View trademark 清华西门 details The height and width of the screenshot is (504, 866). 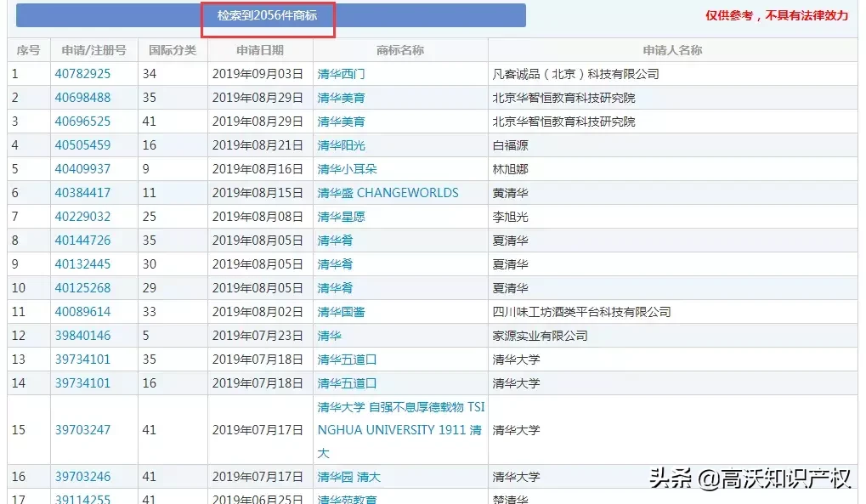tap(338, 73)
